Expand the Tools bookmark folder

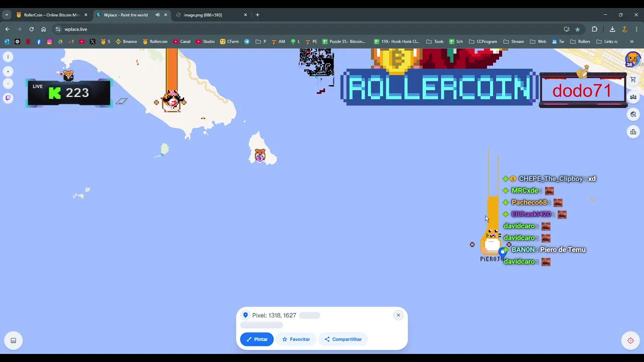tap(435, 42)
